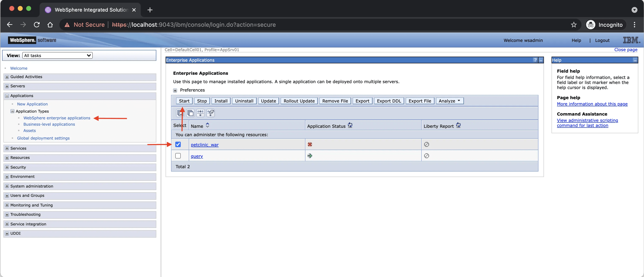The height and width of the screenshot is (277, 644).
Task: Open Global deployment settings
Action: [x=43, y=138]
